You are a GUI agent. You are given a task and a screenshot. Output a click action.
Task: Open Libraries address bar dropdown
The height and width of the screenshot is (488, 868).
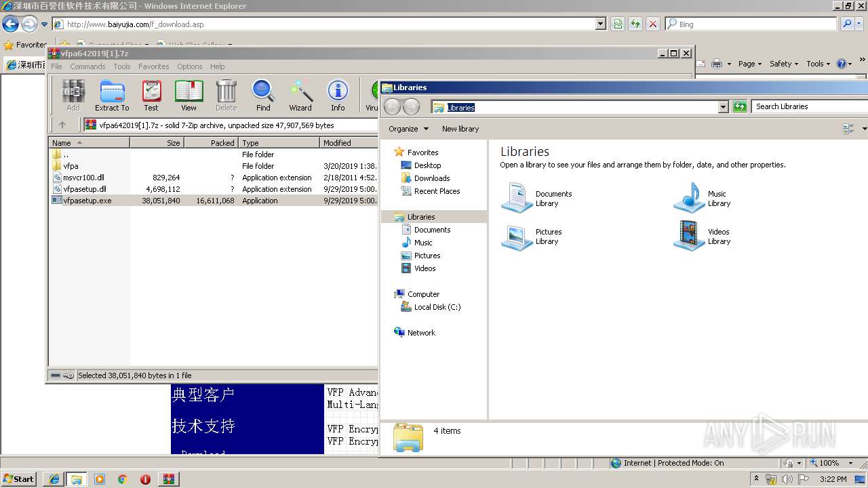(x=723, y=106)
